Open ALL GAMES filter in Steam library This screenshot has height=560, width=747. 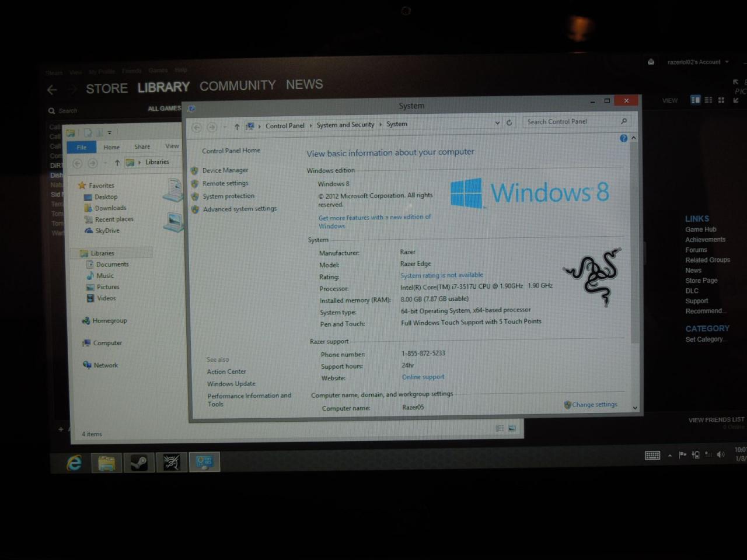(165, 108)
